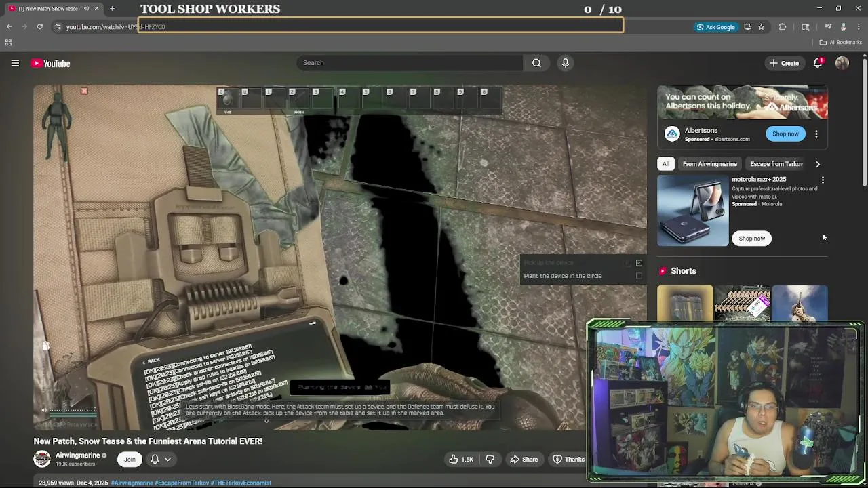
Task: Open media controls icon in toolbar
Action: point(828,27)
